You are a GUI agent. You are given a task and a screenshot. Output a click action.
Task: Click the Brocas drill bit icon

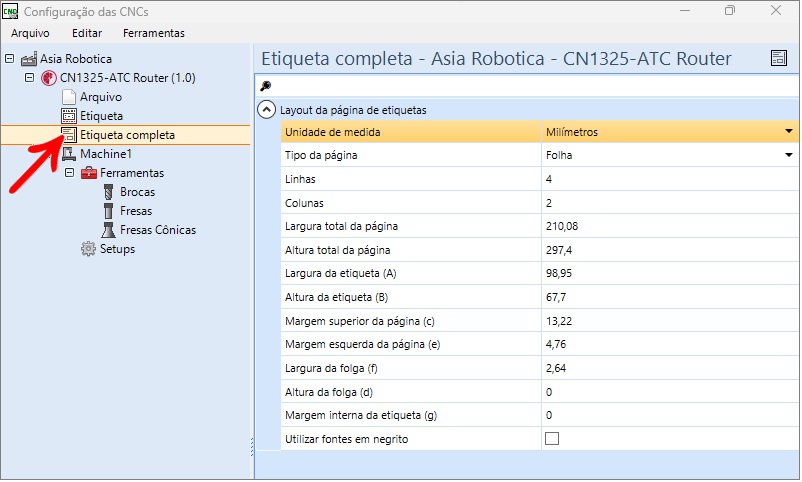108,192
